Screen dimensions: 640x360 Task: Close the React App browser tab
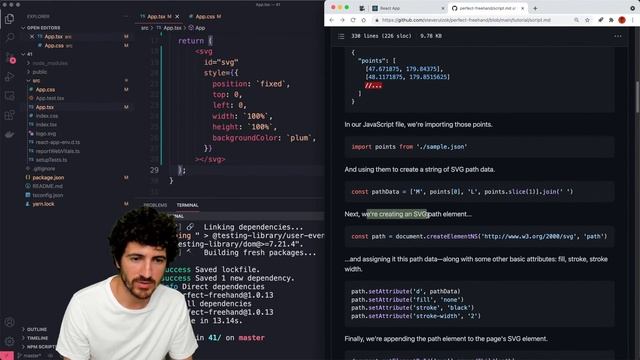click(x=443, y=8)
